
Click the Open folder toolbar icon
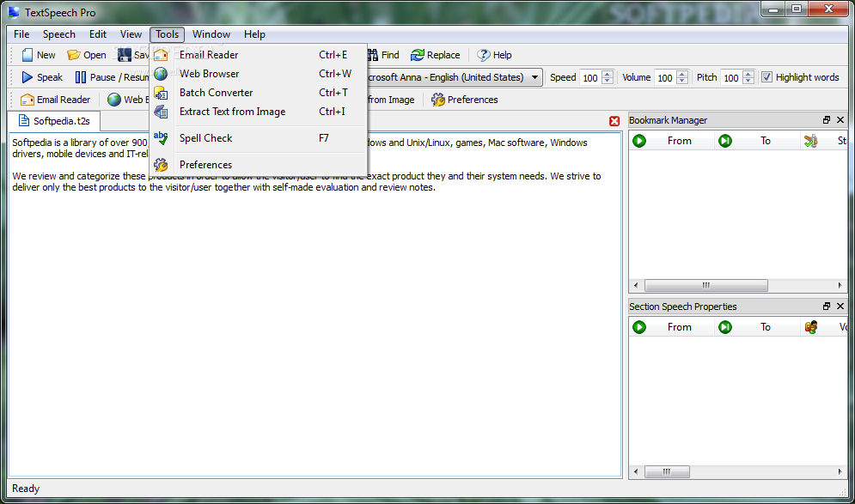(x=73, y=55)
